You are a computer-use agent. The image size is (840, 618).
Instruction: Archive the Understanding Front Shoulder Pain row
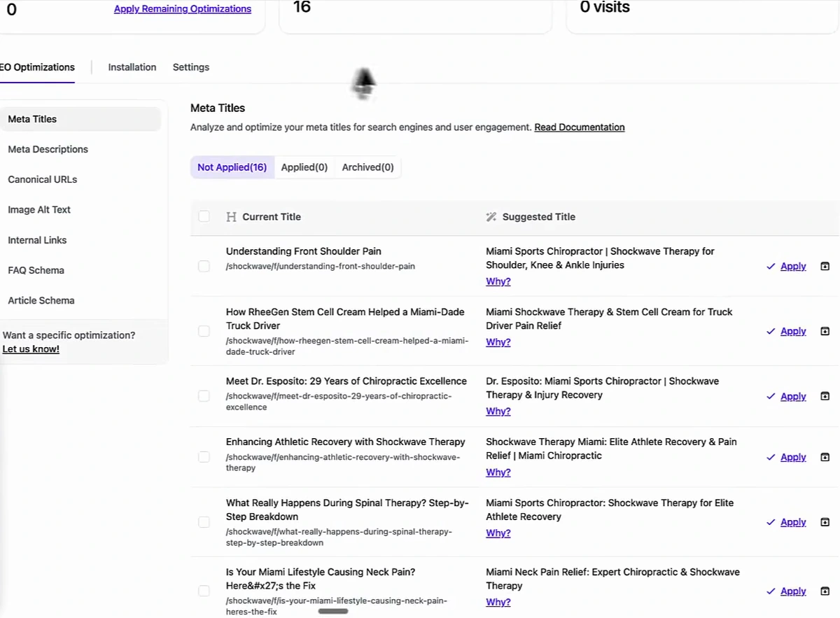(x=825, y=266)
